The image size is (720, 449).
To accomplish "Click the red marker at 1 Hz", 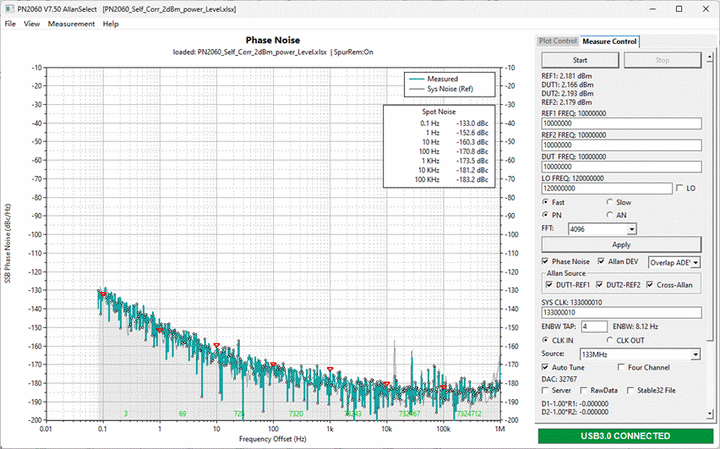I will pos(160,330).
